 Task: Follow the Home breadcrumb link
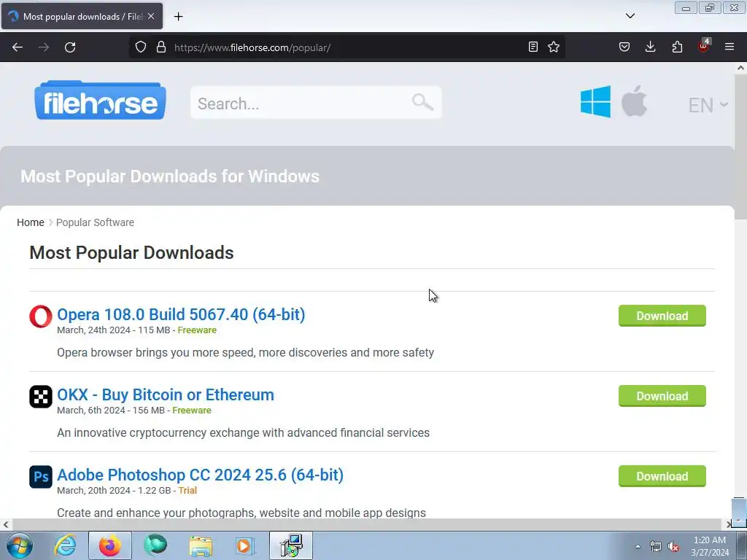coord(31,222)
